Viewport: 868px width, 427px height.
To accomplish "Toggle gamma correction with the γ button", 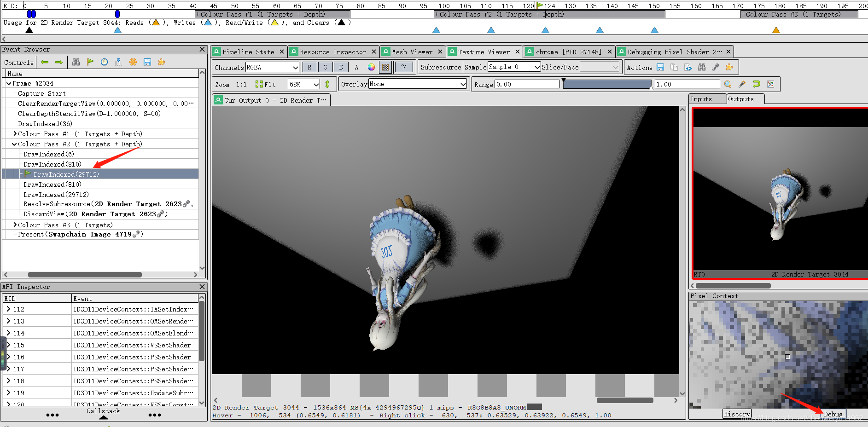I will 404,67.
